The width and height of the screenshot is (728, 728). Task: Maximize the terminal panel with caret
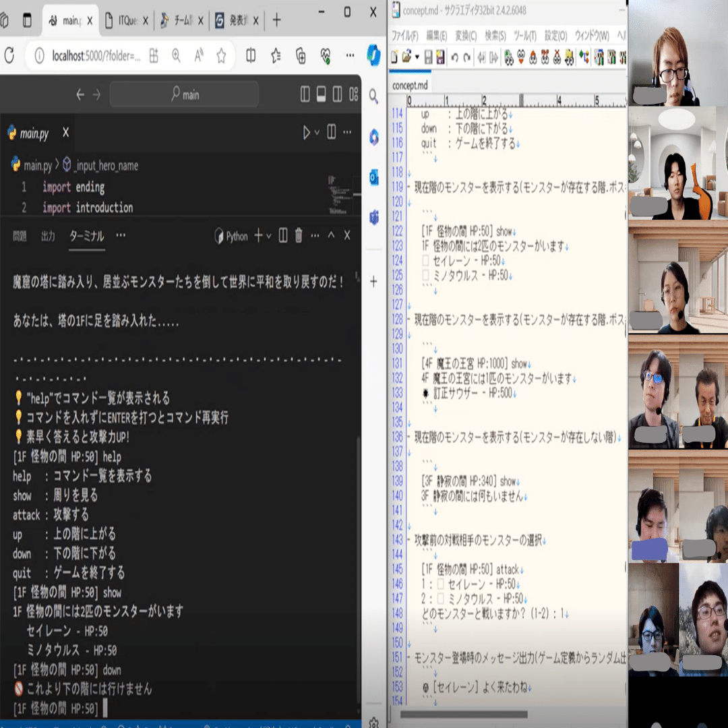coord(331,235)
